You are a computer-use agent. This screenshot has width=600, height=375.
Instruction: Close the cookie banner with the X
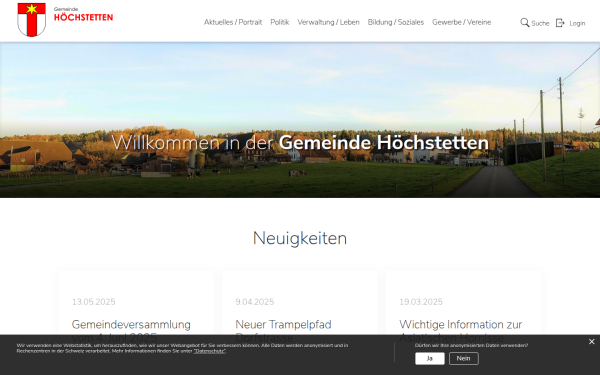[x=592, y=342]
